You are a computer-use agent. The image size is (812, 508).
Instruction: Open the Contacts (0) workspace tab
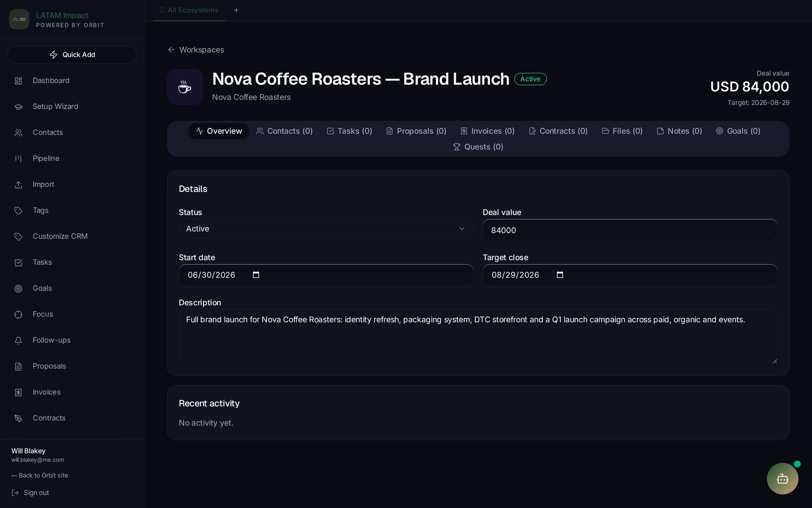pyautogui.click(x=284, y=131)
